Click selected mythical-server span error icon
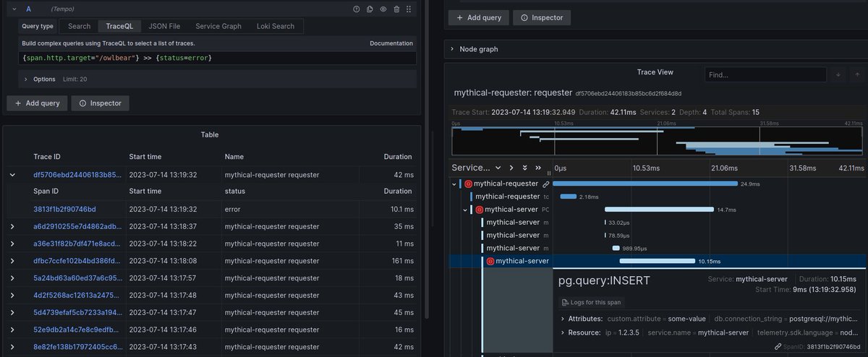The height and width of the screenshot is (357, 868). pos(490,262)
